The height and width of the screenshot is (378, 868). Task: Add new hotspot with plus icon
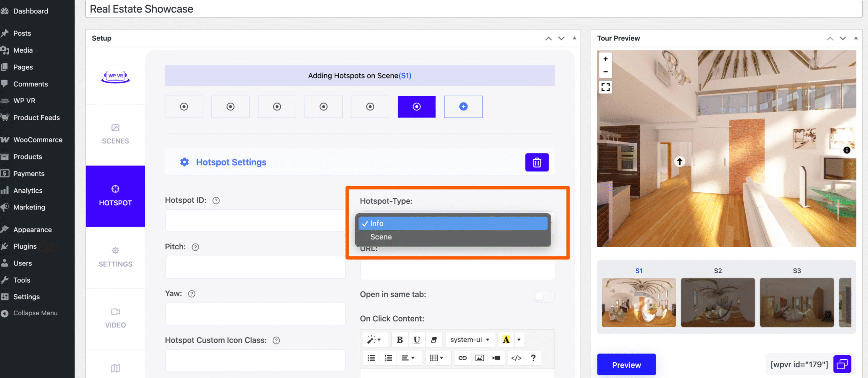463,107
